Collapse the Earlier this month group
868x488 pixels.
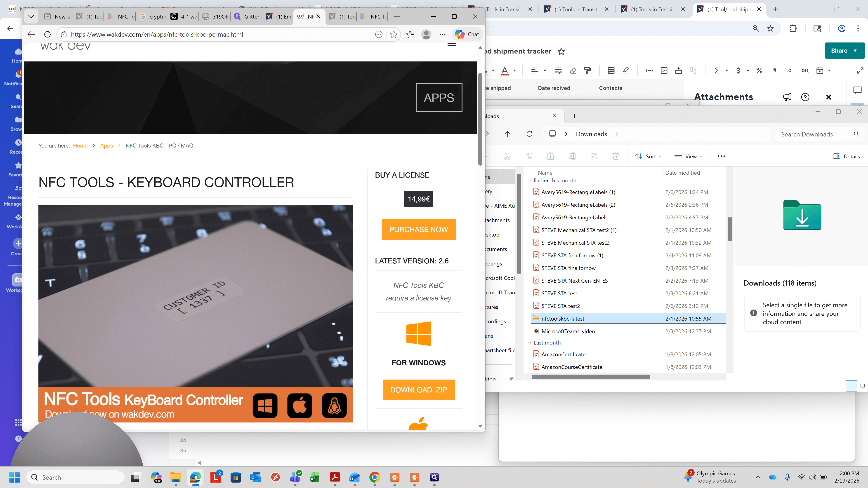coord(529,181)
